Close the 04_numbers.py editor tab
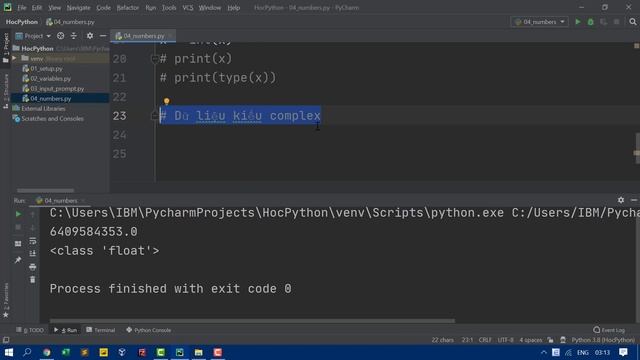Viewport: 640px width, 360px height. [x=170, y=36]
